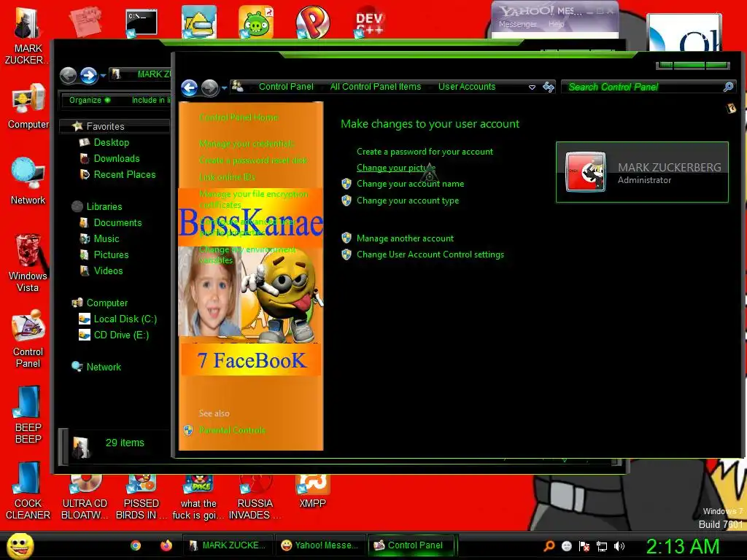This screenshot has height=560, width=747.
Task: Launch Chrome from the taskbar
Action: pos(136,545)
